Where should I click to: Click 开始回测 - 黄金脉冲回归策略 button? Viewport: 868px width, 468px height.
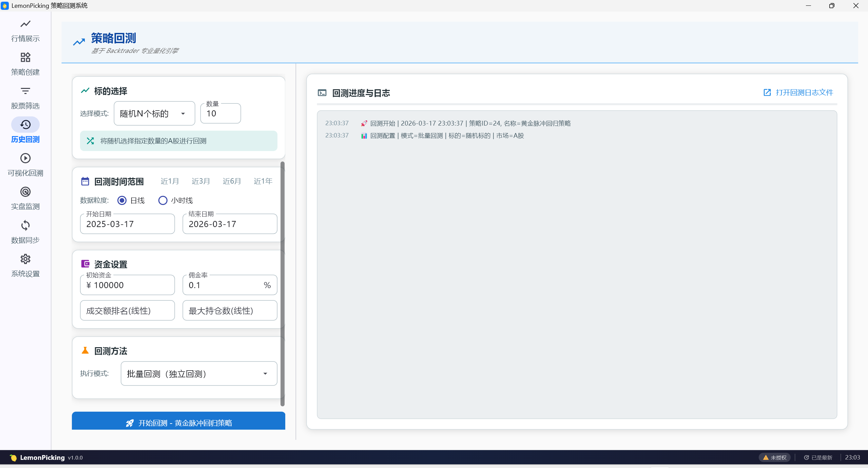(x=178, y=423)
